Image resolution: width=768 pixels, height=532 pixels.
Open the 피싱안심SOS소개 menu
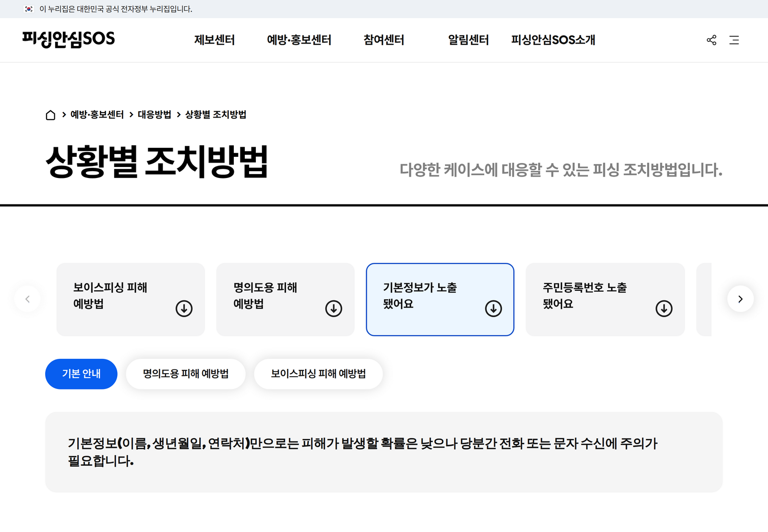pos(553,40)
